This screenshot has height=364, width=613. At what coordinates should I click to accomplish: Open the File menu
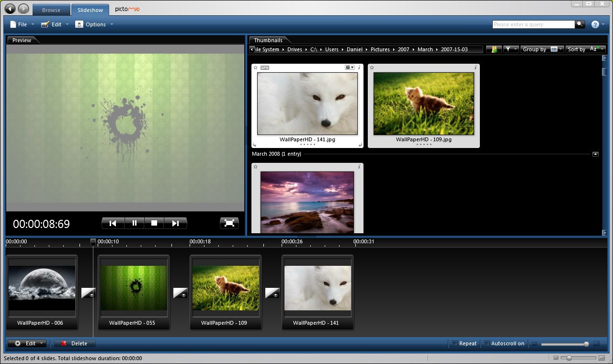pos(22,24)
